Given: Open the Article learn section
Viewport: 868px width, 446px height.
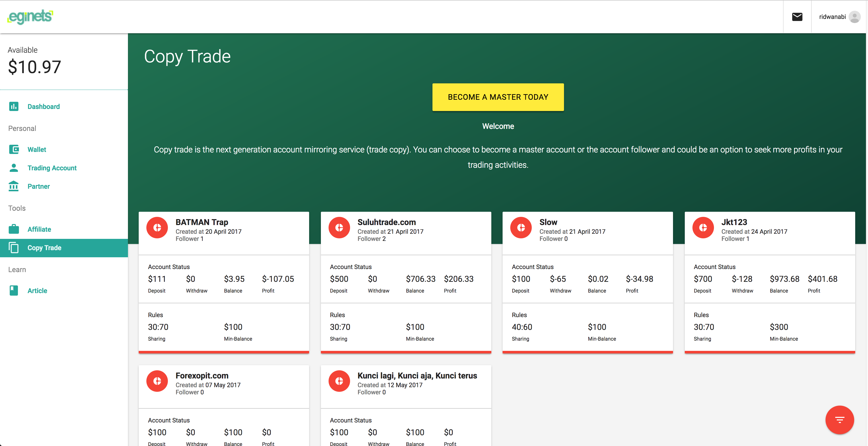Looking at the screenshot, I should click(x=64, y=290).
